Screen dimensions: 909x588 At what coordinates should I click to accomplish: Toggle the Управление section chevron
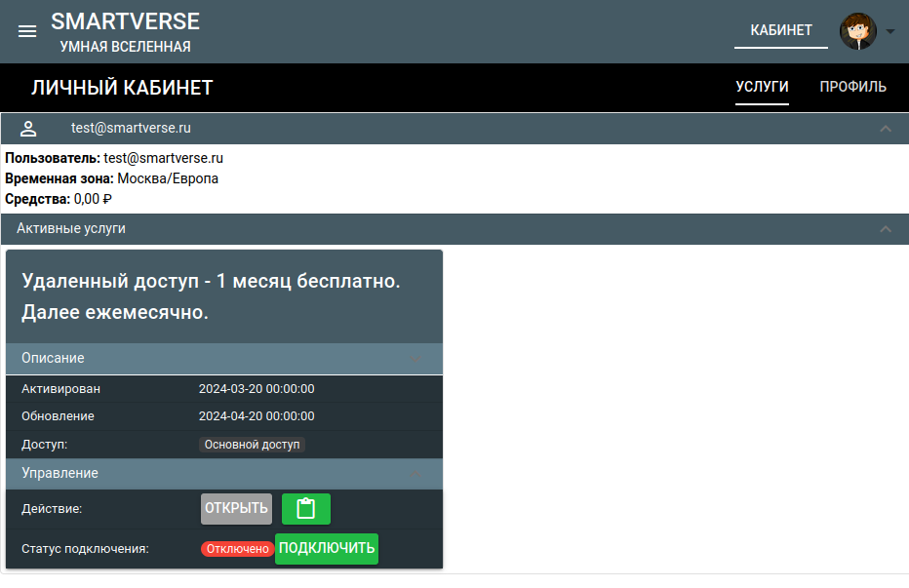(415, 474)
